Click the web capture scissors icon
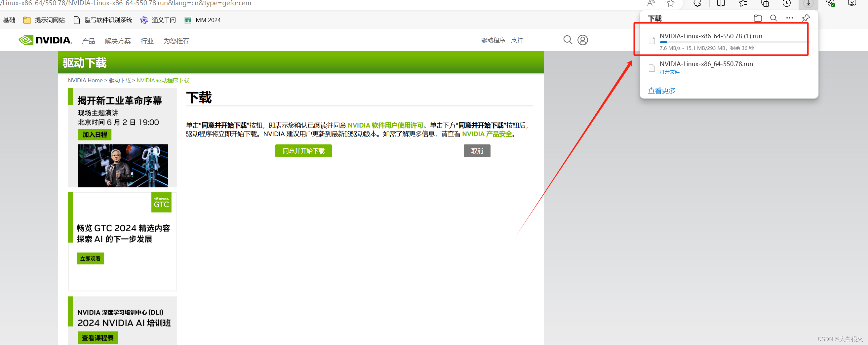 pos(852,3)
